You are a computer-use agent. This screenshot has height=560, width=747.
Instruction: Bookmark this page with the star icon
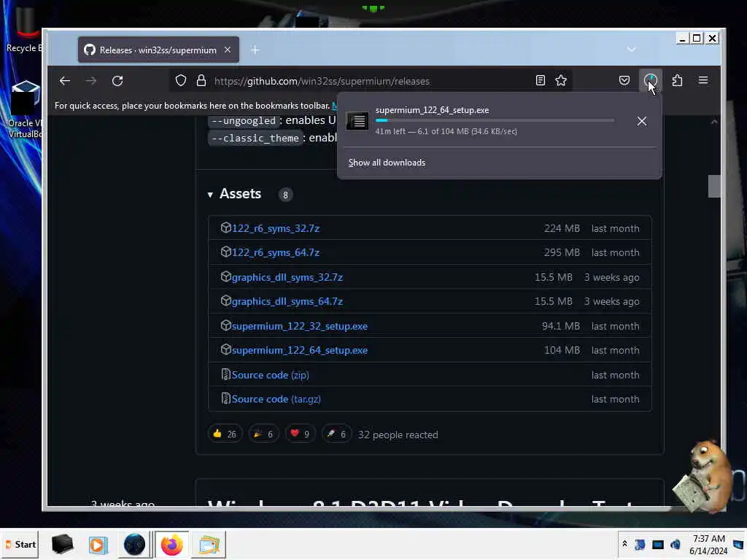point(561,80)
